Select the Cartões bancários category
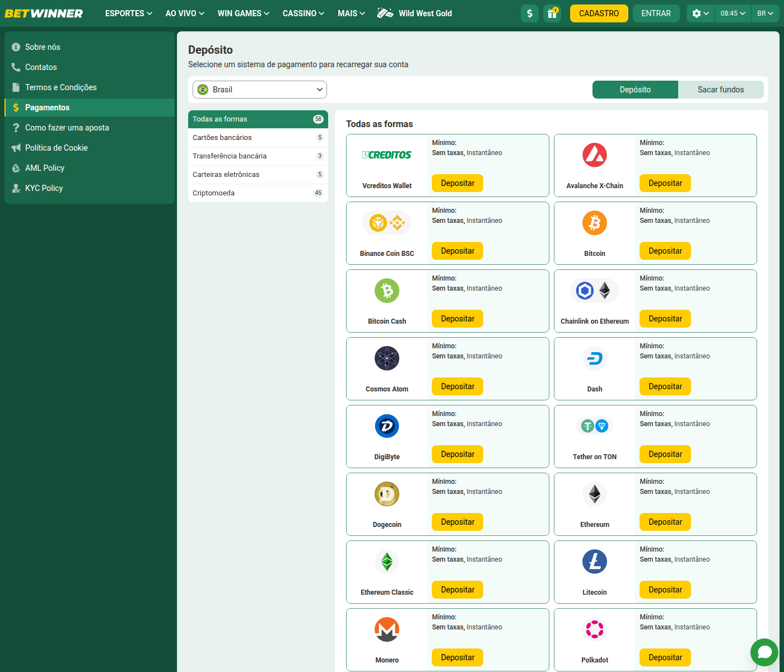Viewport: 784px width, 672px height. pos(258,138)
